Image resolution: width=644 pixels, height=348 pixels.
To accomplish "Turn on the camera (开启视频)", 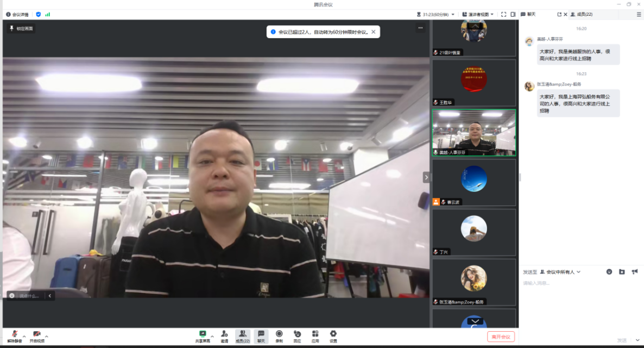I will tap(36, 334).
